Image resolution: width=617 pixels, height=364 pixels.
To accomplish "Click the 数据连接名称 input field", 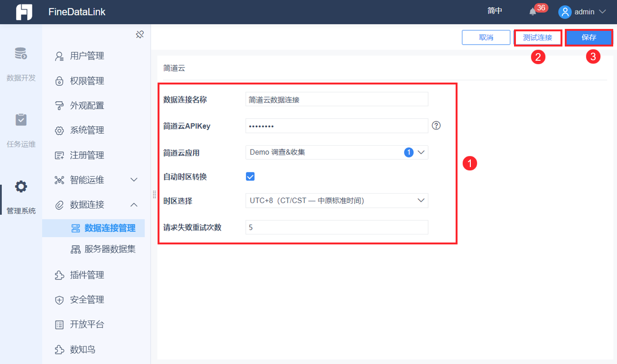I will (337, 100).
